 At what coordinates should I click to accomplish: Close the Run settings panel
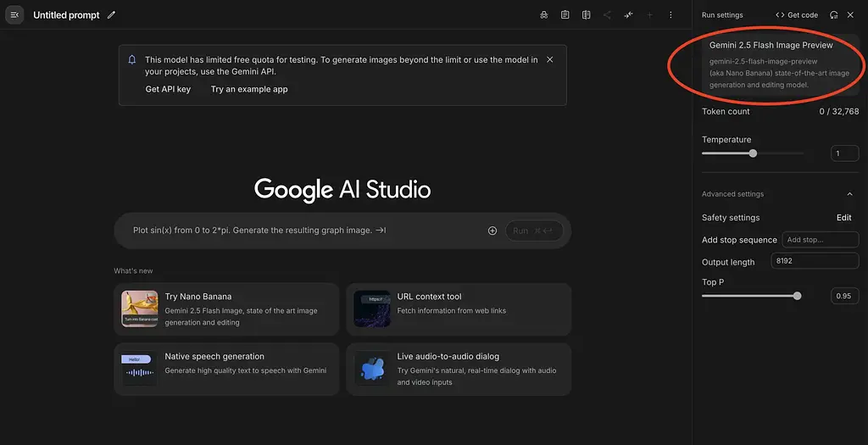tap(850, 15)
